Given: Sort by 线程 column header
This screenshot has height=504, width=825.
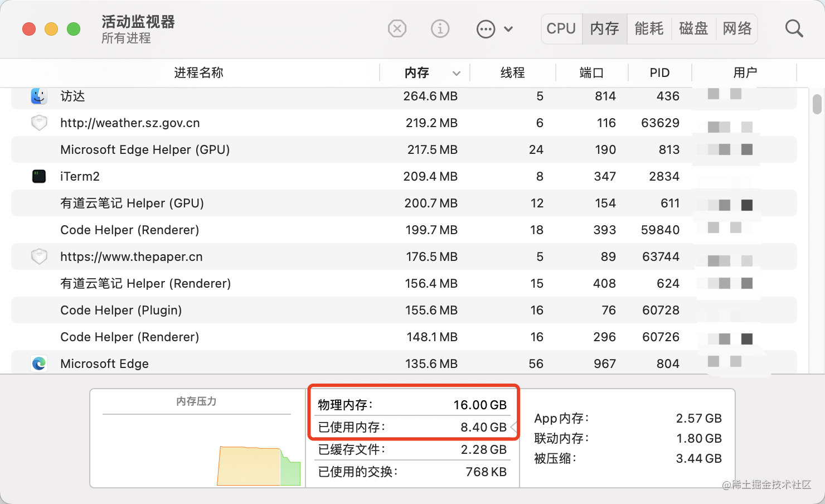Looking at the screenshot, I should pos(513,72).
